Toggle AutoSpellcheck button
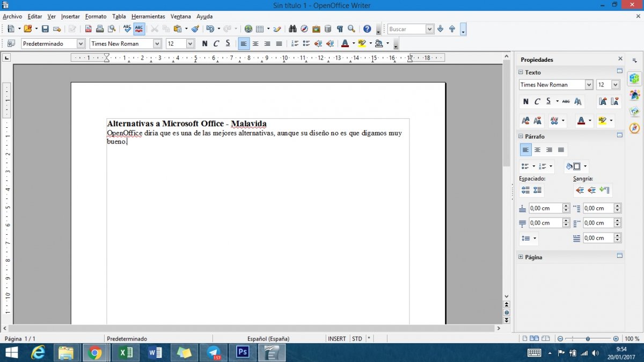This screenshot has width=644, height=362. pos(139,29)
